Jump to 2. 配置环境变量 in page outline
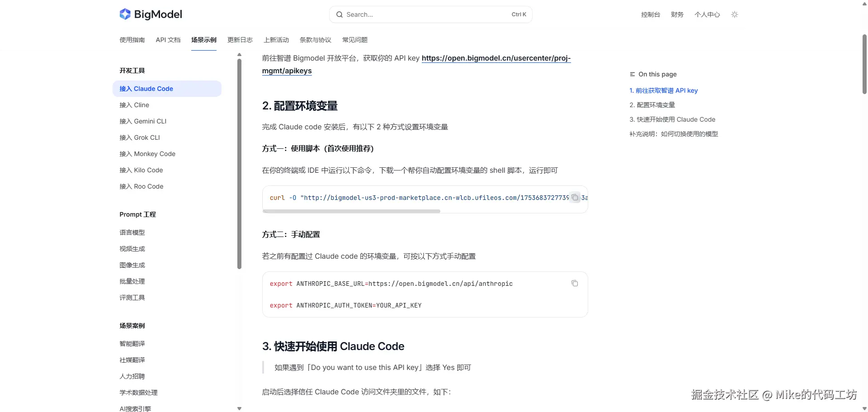This screenshot has width=868, height=412. tap(652, 105)
